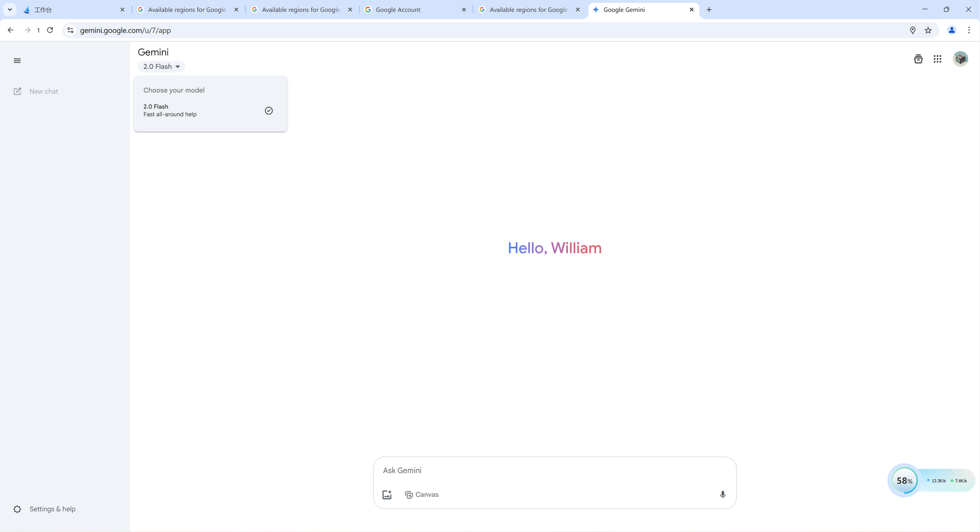Open the hamburger main menu in the Gemini sidebar

tap(17, 60)
